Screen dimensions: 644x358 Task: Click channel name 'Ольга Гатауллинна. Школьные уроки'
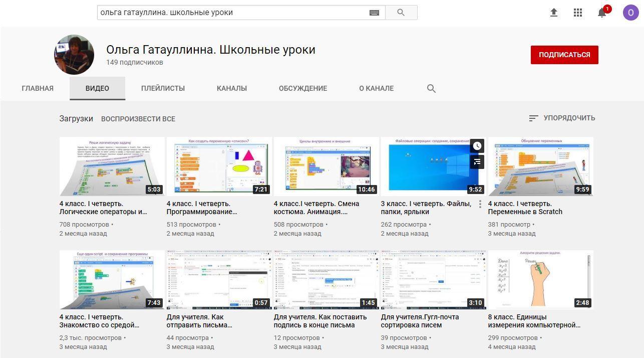click(x=211, y=50)
